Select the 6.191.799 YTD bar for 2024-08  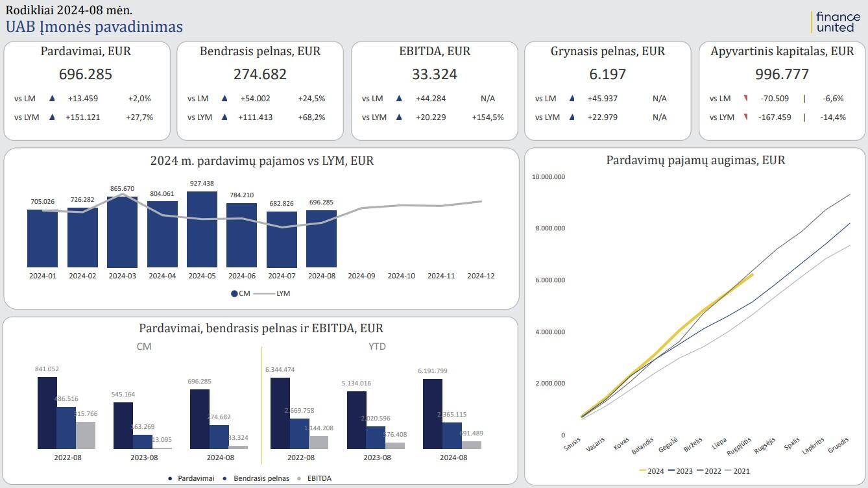433,414
